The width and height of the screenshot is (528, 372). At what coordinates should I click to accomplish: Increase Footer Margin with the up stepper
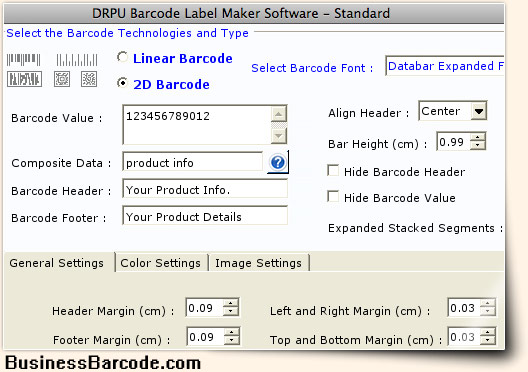click(x=231, y=332)
